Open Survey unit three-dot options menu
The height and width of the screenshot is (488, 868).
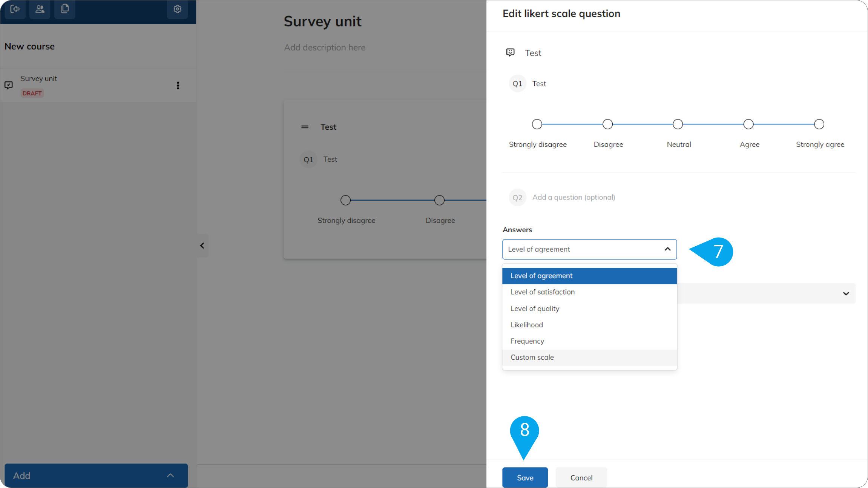pyautogui.click(x=178, y=86)
